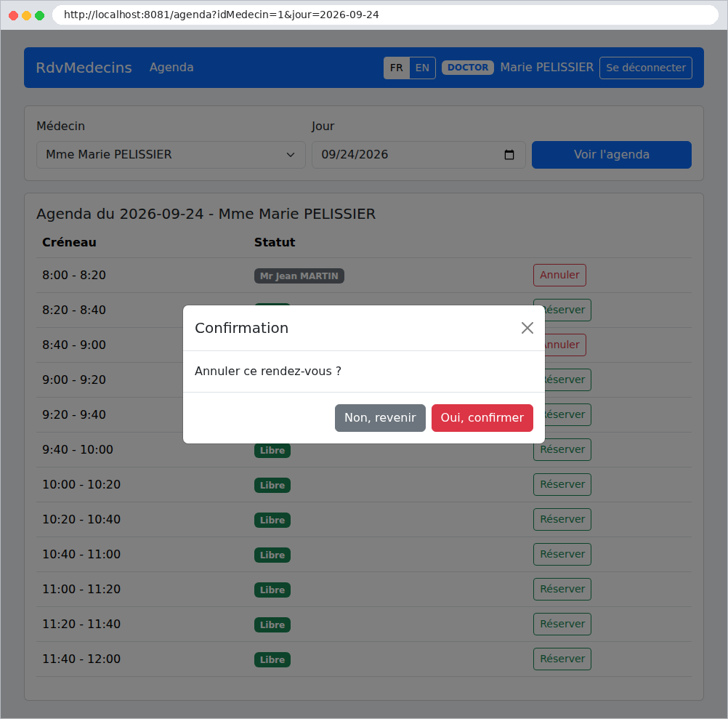Click the "Statut" column header
This screenshot has height=719, width=728.
(x=275, y=243)
